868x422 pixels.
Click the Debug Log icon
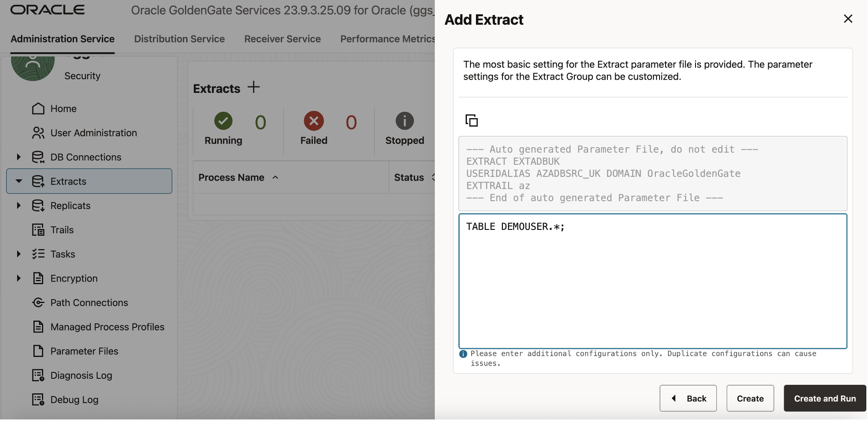pyautogui.click(x=38, y=400)
